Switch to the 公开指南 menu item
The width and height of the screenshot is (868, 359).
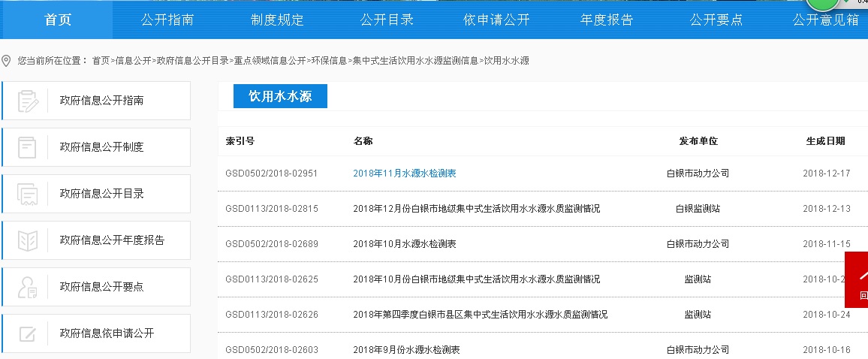click(167, 20)
